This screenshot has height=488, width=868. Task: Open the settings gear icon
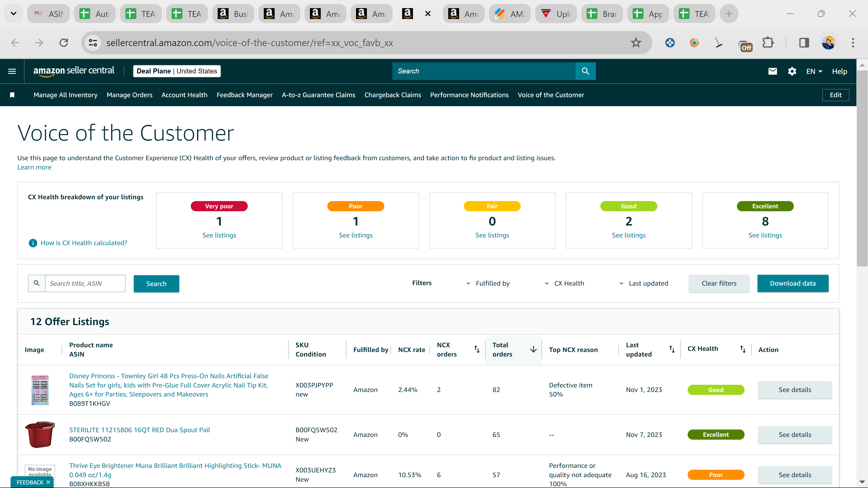(x=792, y=71)
